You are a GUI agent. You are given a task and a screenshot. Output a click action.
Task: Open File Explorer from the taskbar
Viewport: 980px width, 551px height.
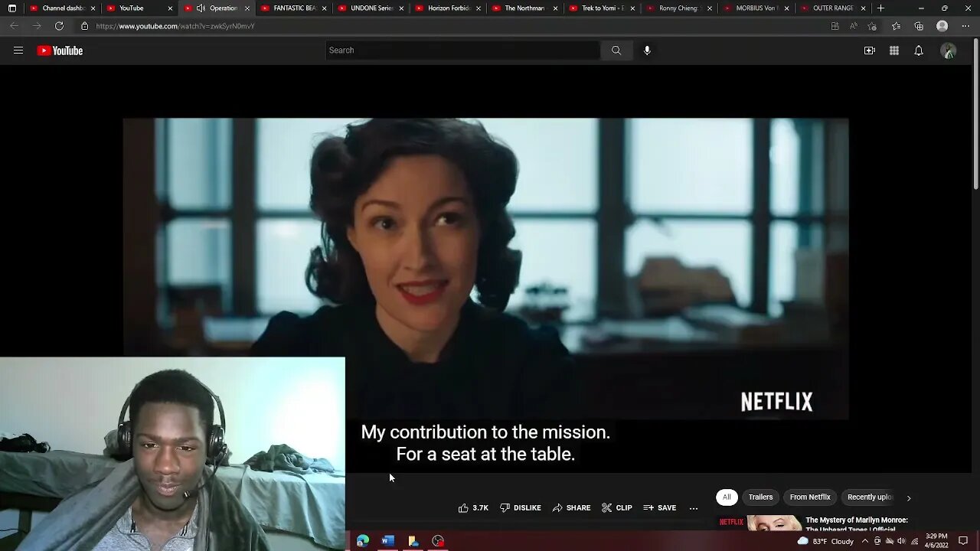tap(413, 541)
